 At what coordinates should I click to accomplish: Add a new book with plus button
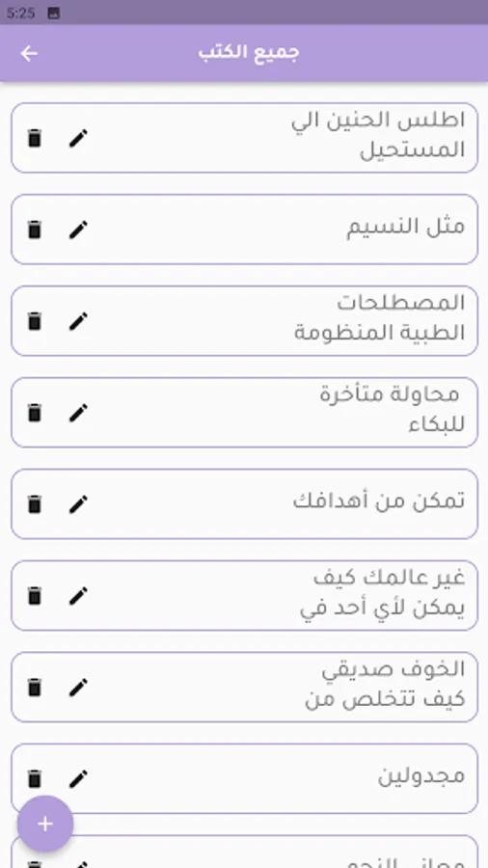tap(45, 824)
